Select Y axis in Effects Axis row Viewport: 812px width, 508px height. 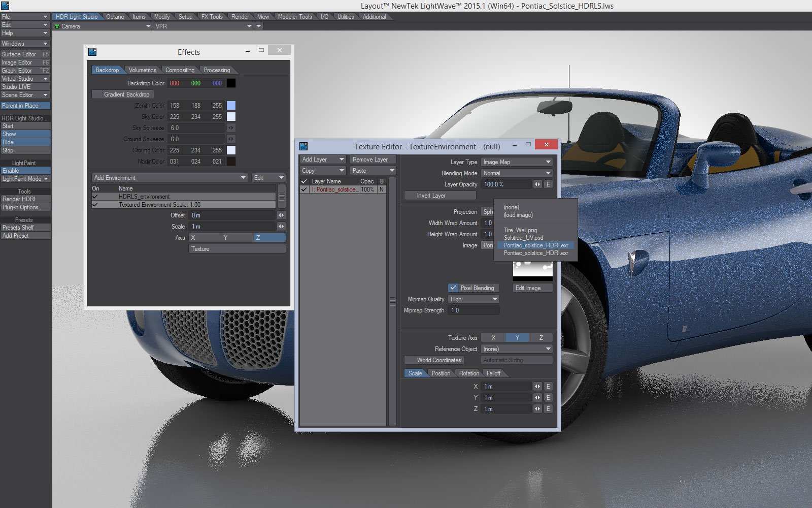click(237, 238)
